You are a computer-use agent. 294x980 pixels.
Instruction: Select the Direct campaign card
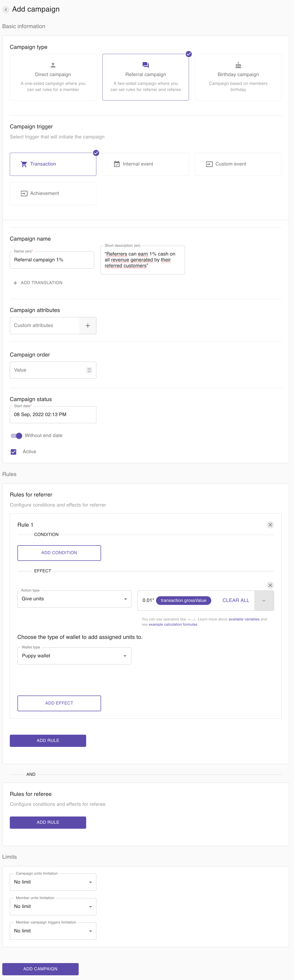53,77
